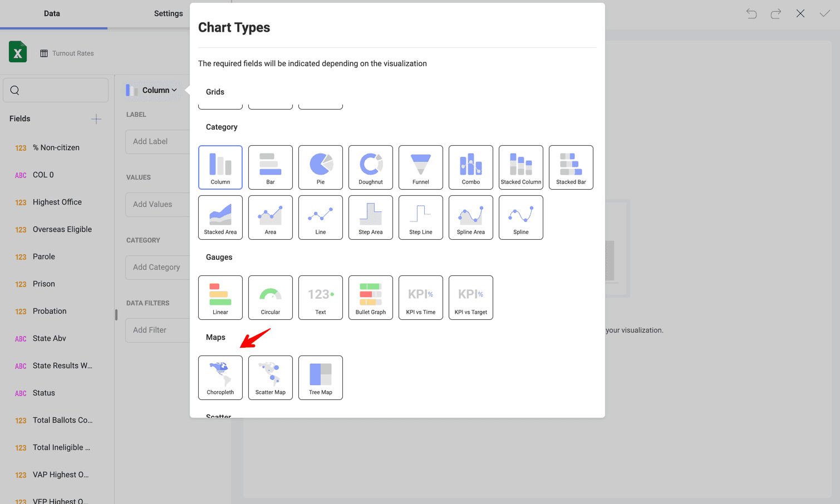
Task: Select the Spline chart type
Action: click(521, 218)
